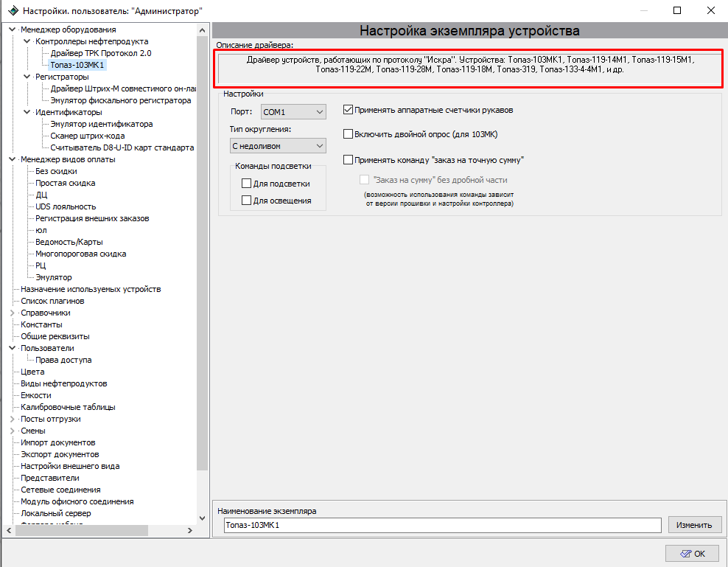The width and height of the screenshot is (728, 567).
Task: Open "Виды нефтепродуктов" in the tree
Action: click(x=64, y=384)
